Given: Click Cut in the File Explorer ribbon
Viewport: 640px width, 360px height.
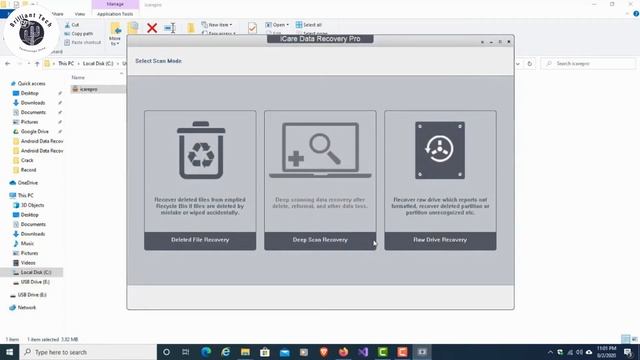Looking at the screenshot, I should tap(72, 25).
